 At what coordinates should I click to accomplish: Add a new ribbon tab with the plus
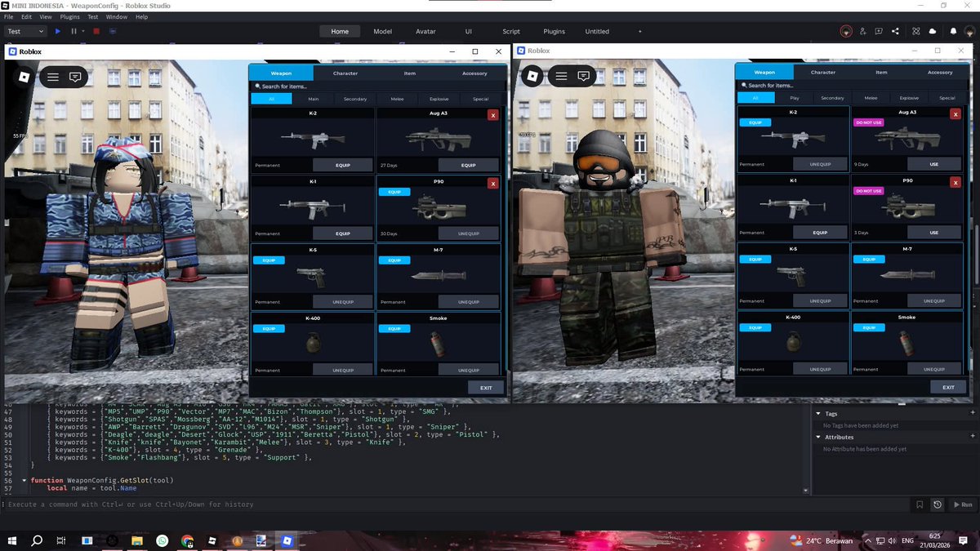click(x=639, y=31)
